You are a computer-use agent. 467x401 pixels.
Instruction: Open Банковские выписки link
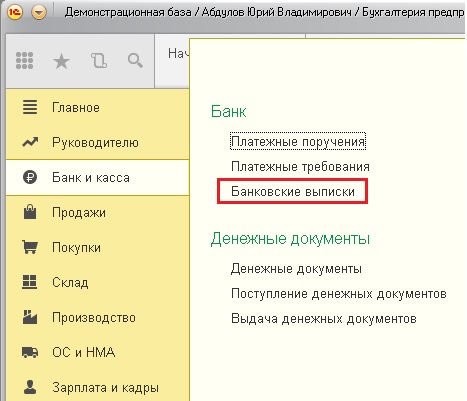tap(293, 191)
